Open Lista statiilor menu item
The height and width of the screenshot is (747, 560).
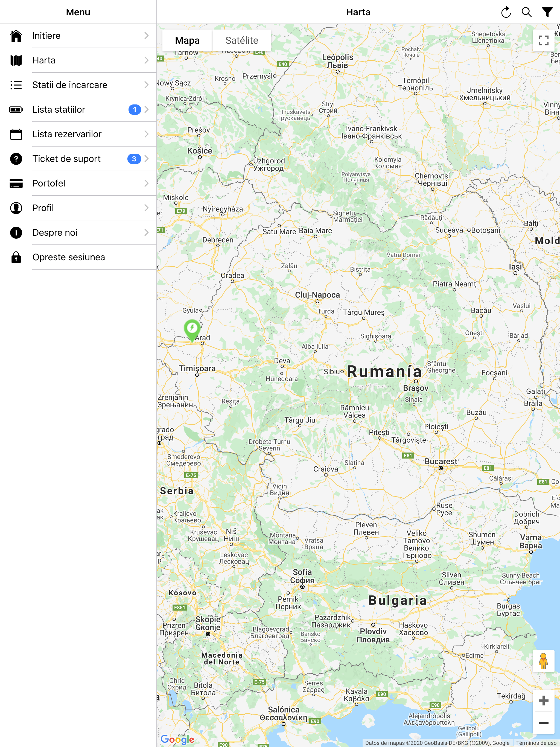(x=78, y=109)
